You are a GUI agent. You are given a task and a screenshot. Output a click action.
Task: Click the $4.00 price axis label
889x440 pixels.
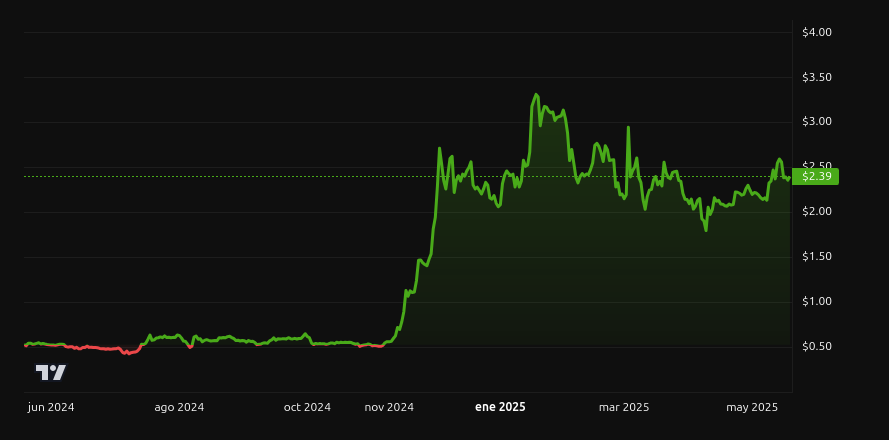816,32
